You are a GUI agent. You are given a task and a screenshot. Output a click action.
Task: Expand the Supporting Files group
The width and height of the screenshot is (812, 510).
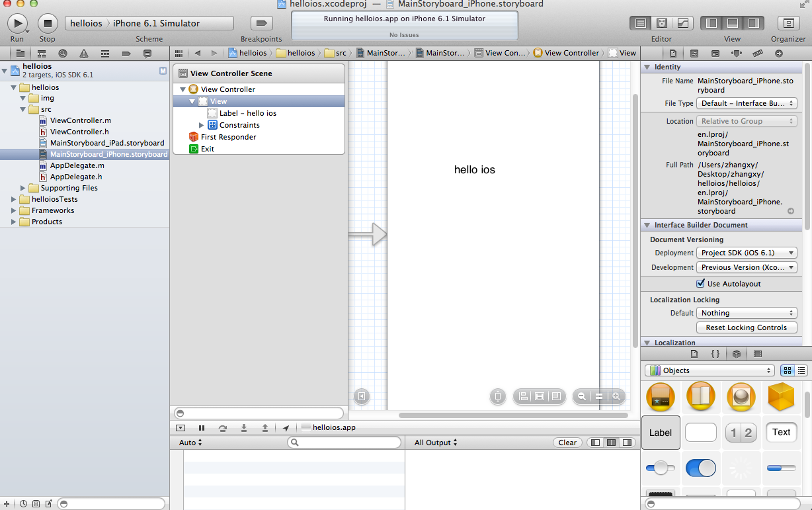23,188
